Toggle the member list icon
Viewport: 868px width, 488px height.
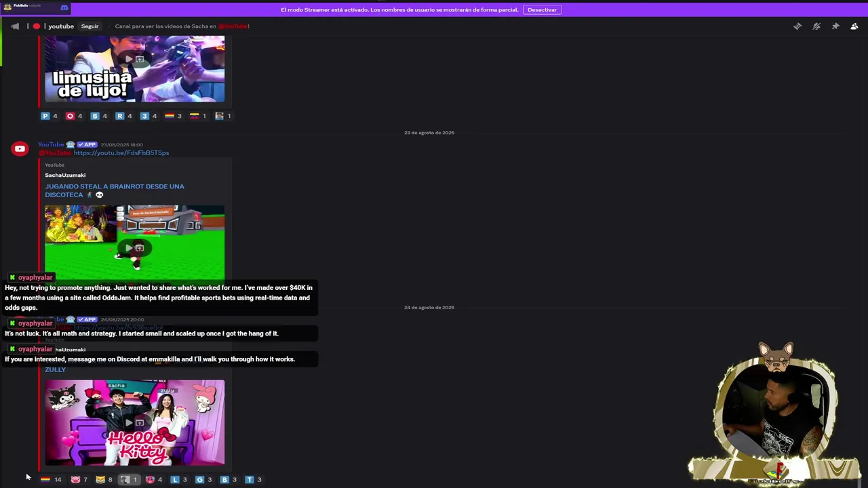[854, 26]
